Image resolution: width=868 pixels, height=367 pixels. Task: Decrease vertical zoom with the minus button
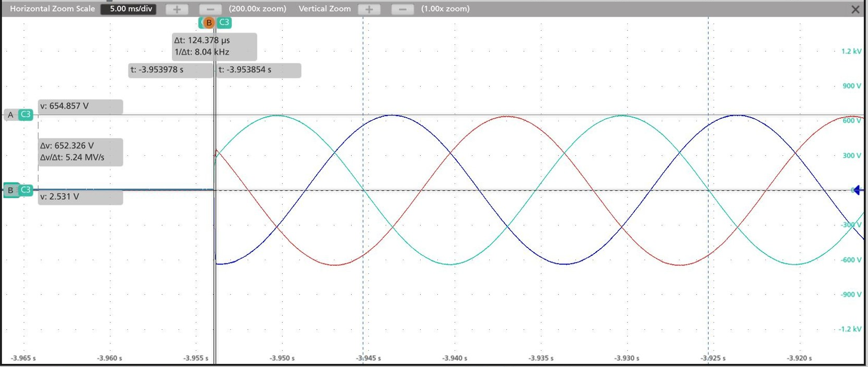(x=402, y=9)
